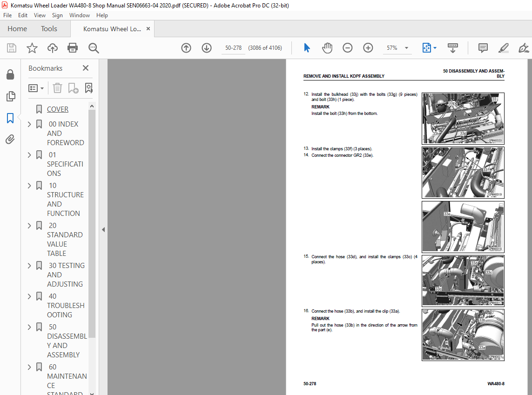Click bookmarks panel scrollbar thumb

92,224
